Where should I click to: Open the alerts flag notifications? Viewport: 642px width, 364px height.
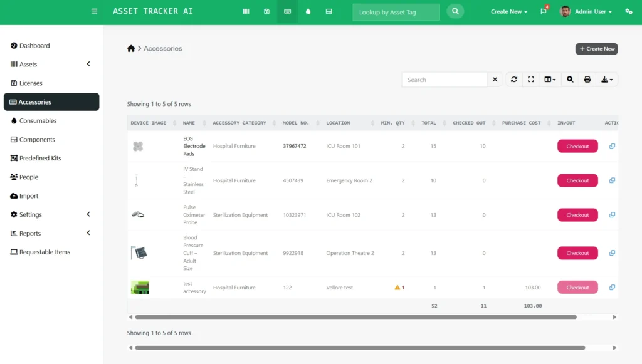click(x=544, y=11)
